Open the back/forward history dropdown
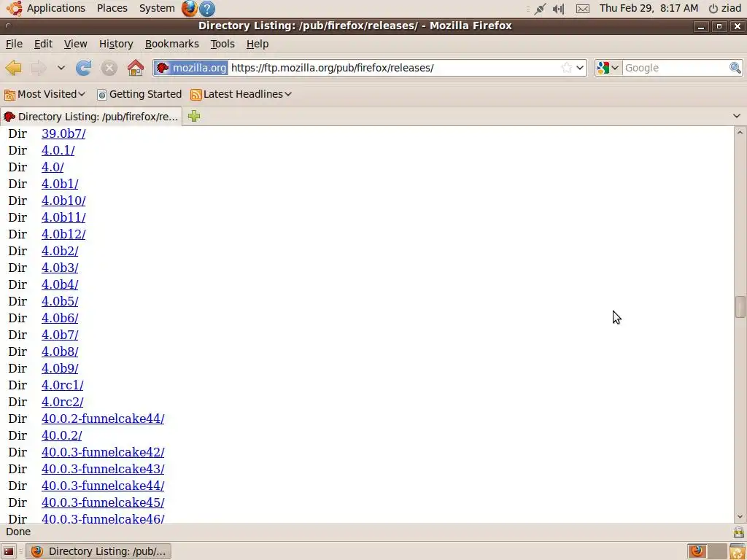The image size is (747, 560). coord(61,68)
